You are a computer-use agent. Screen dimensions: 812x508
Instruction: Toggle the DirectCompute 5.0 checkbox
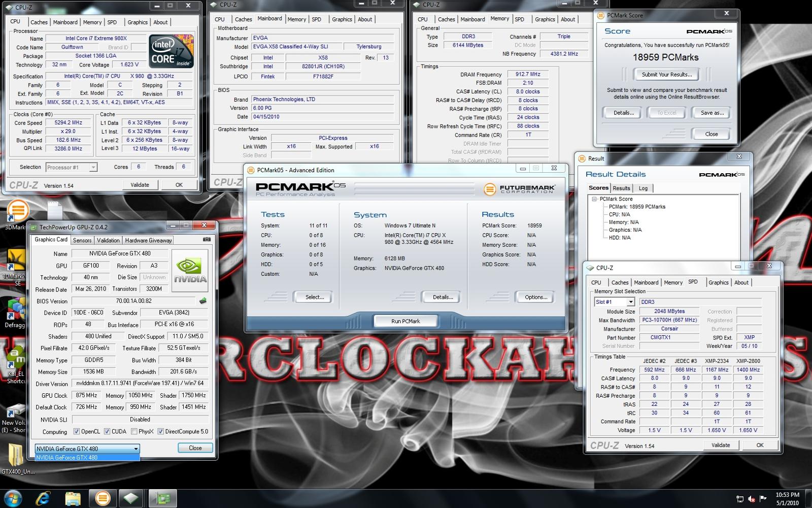(x=160, y=431)
